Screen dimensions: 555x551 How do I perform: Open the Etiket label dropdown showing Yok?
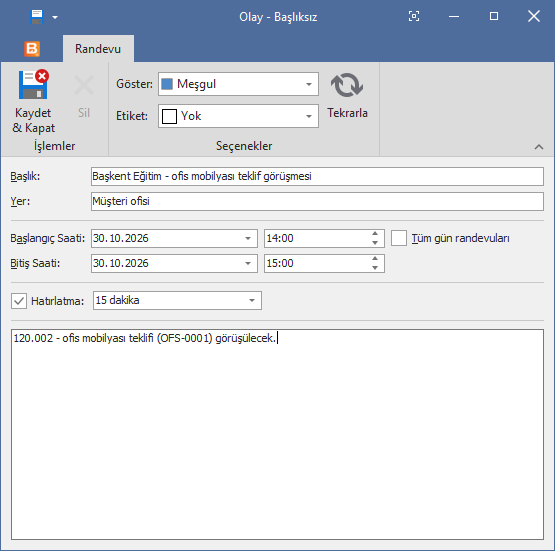pos(309,116)
